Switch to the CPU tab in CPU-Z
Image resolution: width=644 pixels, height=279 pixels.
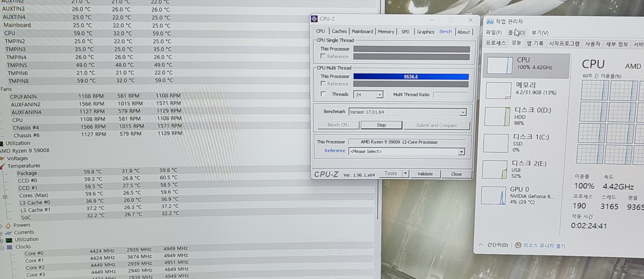click(320, 31)
